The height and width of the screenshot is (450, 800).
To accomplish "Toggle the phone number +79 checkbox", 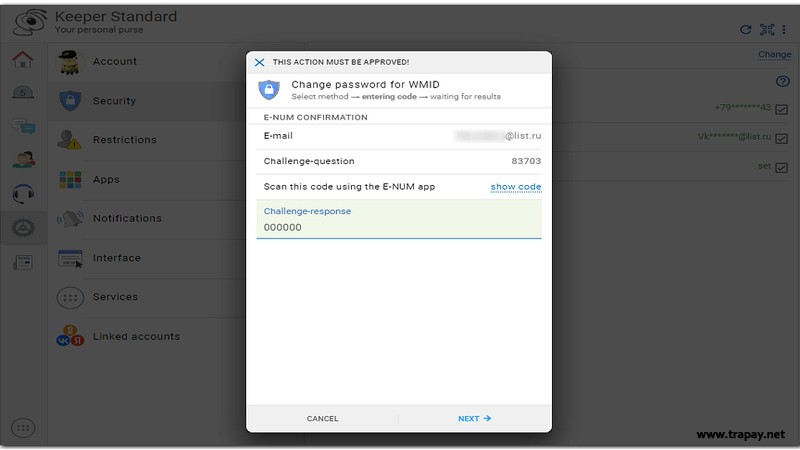I will click(782, 109).
